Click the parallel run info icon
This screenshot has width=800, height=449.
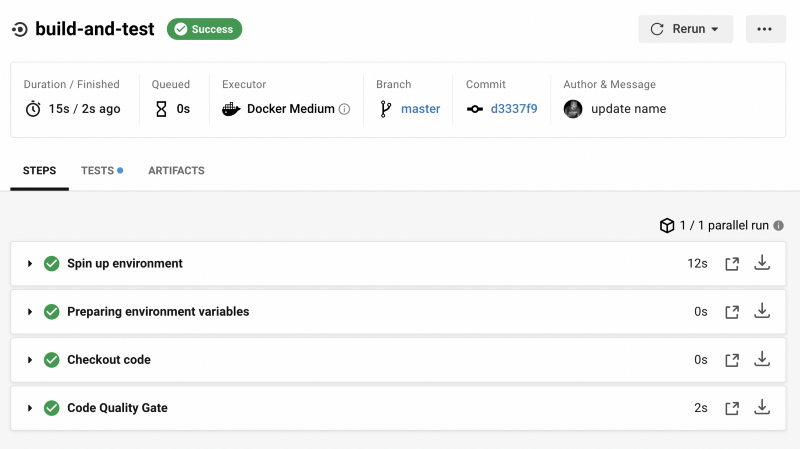pyautogui.click(x=779, y=226)
